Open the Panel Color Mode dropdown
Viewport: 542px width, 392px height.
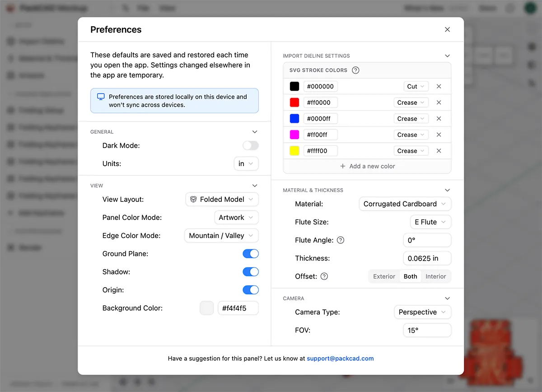(236, 217)
